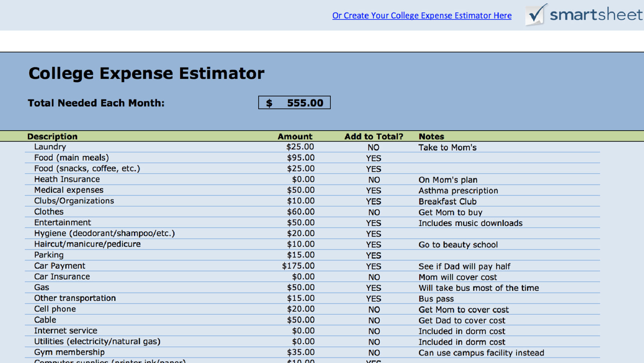
Task: Toggle Car Insurance Add to Total setting
Action: click(x=373, y=277)
